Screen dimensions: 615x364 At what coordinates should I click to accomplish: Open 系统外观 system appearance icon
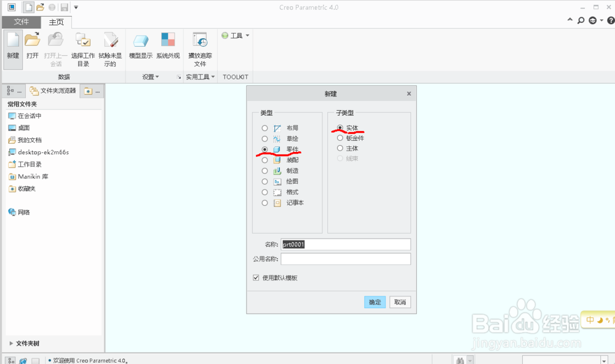168,39
